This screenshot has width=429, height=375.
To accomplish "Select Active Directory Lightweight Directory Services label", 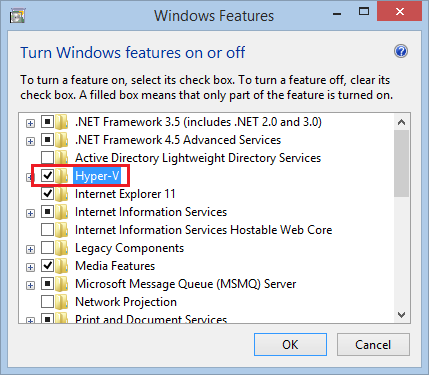I will (x=198, y=158).
